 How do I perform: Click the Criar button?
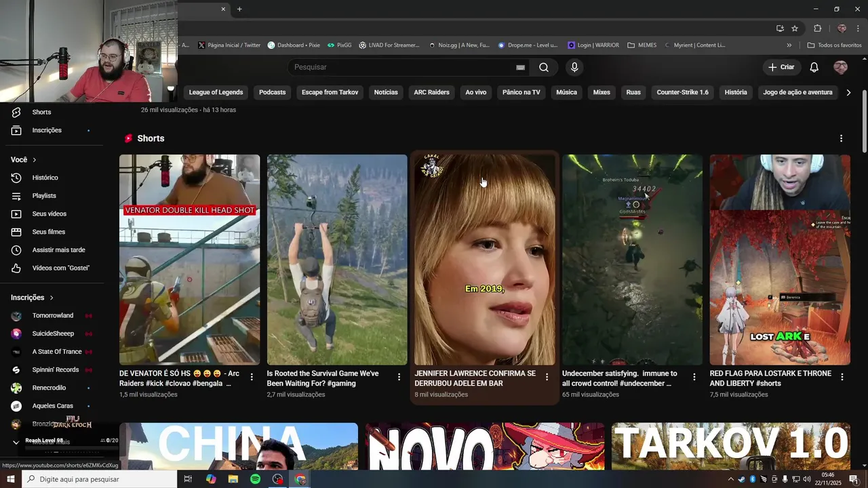point(781,67)
